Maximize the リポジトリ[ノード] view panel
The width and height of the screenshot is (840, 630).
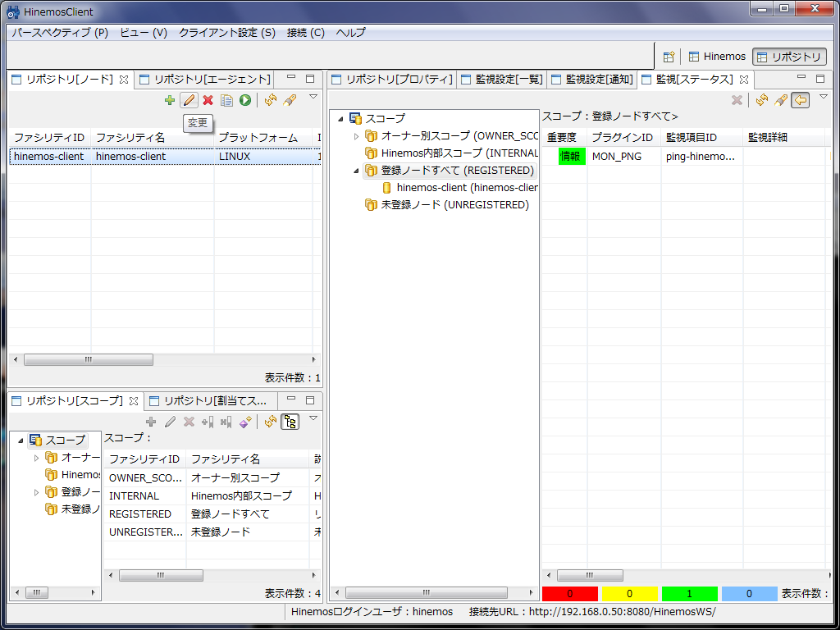point(309,79)
